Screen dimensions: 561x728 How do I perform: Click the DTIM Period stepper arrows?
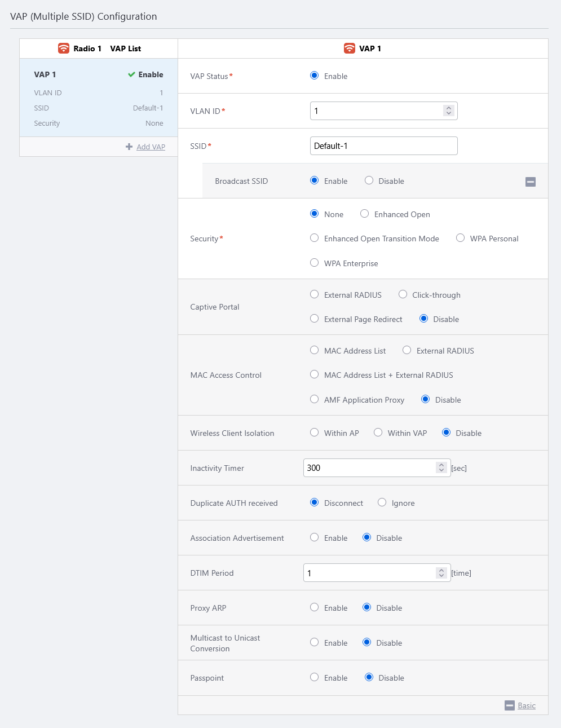click(441, 573)
